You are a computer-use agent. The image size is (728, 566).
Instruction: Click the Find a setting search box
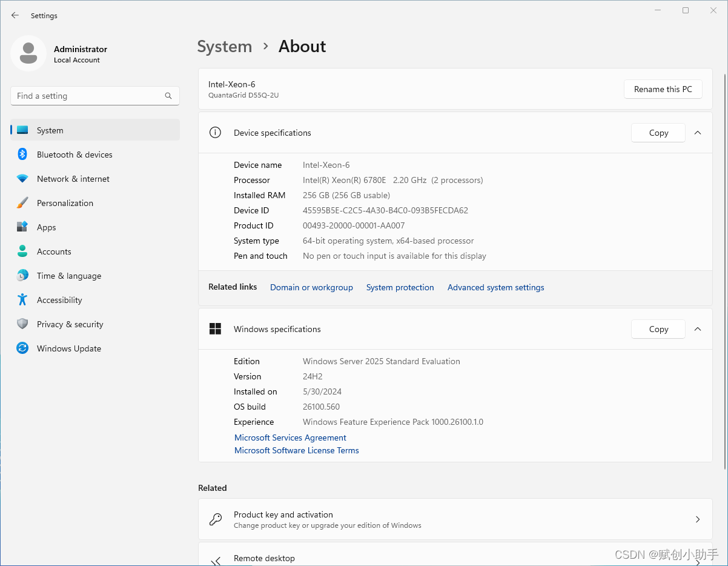tap(95, 96)
